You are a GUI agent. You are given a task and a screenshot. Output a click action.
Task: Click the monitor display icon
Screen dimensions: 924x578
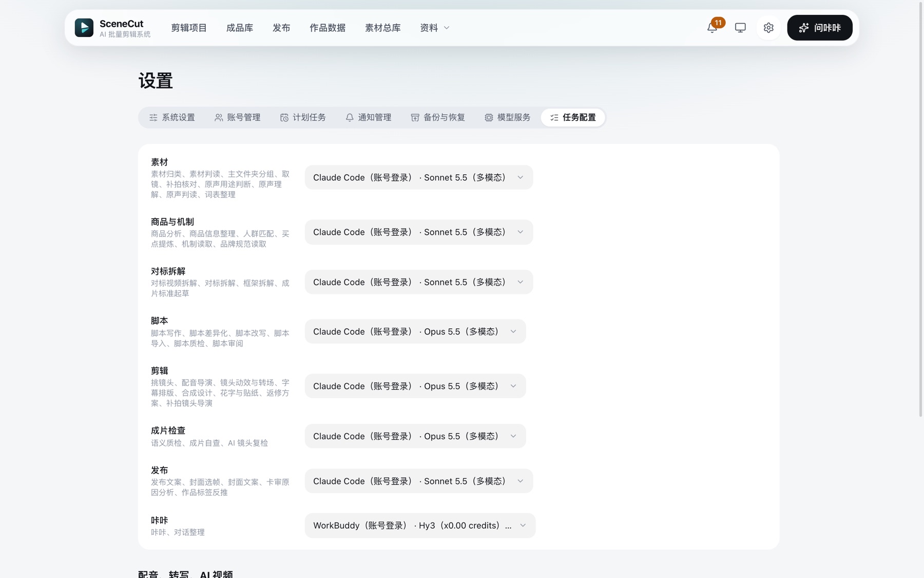click(x=740, y=28)
